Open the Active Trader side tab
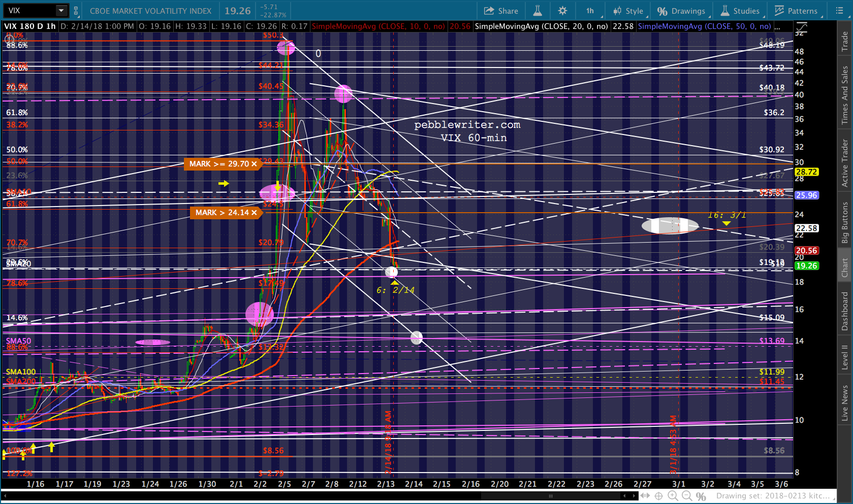Viewport: 853px width, 504px height. [x=845, y=163]
